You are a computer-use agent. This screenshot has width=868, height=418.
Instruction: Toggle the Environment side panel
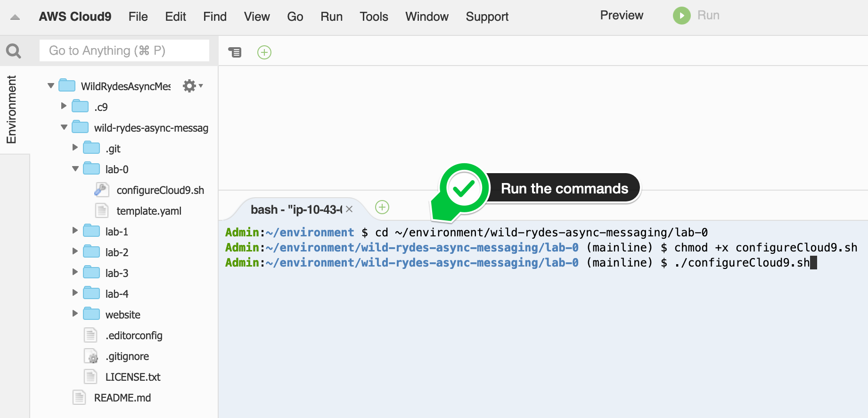point(11,109)
